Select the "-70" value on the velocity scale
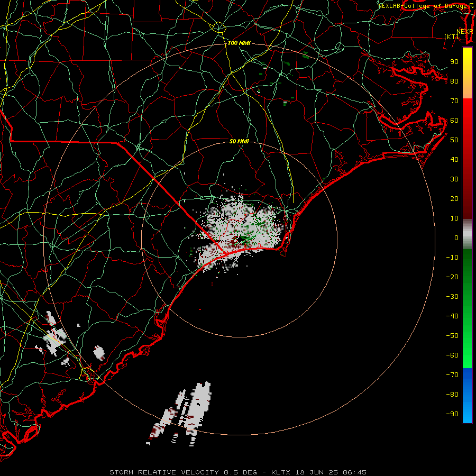 coord(452,375)
